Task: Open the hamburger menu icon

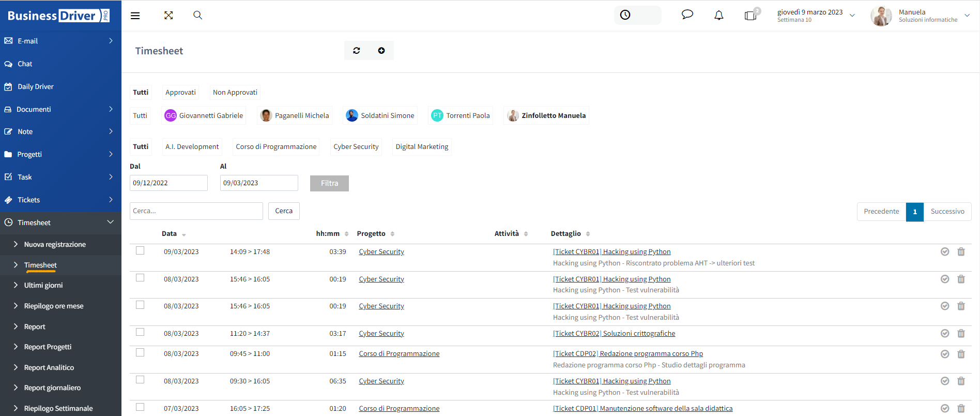Action: click(x=135, y=16)
